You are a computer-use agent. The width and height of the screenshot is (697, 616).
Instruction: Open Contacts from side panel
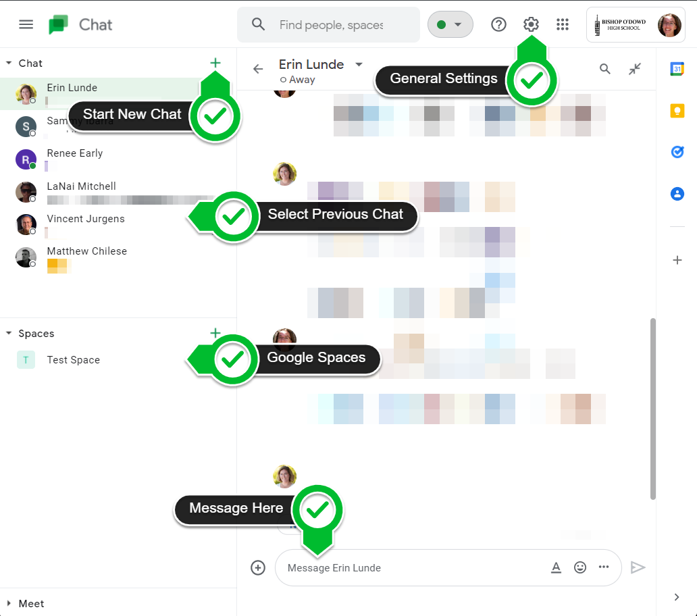click(x=677, y=194)
